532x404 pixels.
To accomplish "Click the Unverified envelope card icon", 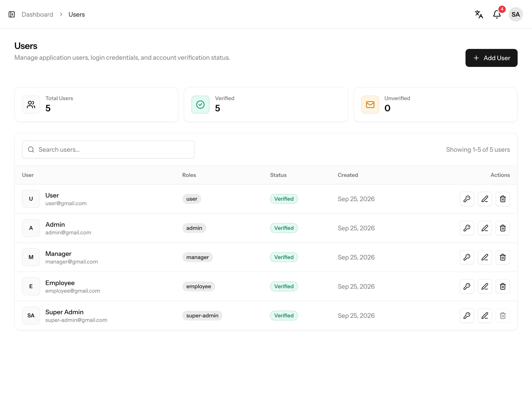I will coord(370,105).
